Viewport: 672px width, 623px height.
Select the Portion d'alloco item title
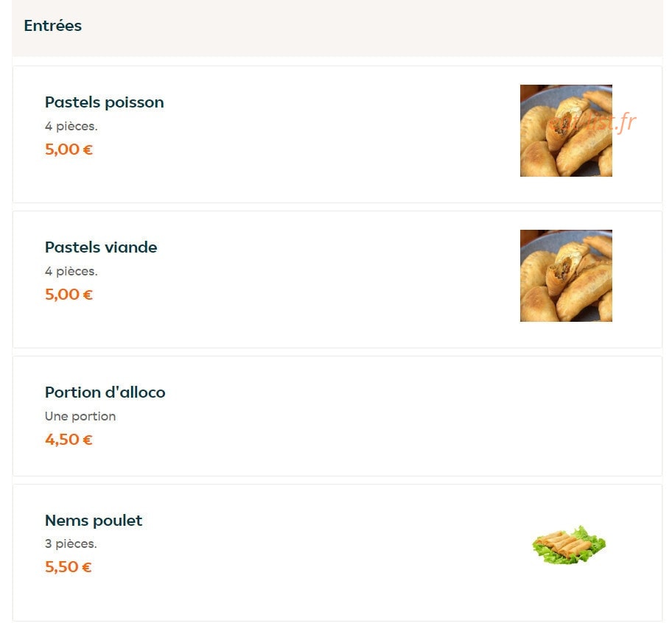105,393
